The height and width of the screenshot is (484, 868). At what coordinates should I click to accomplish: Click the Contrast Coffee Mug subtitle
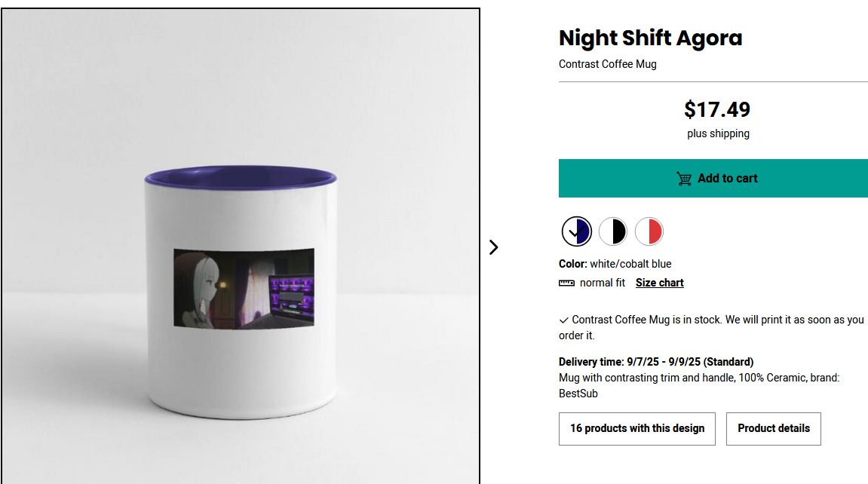(x=607, y=64)
